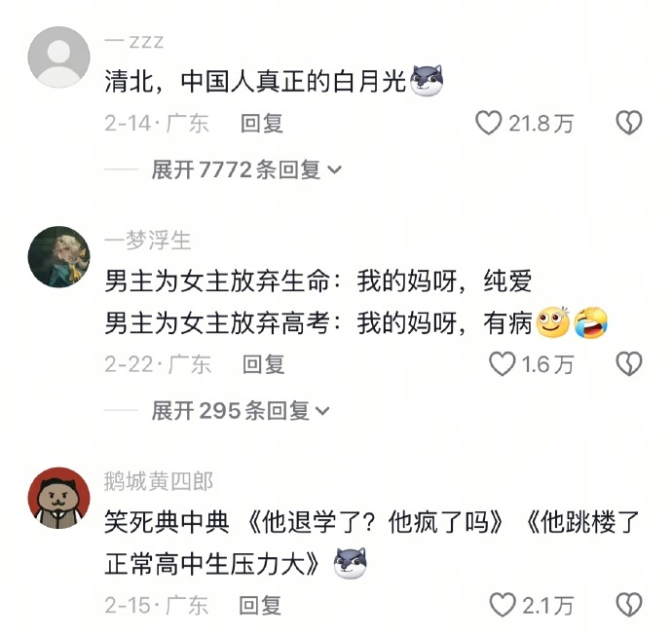
Task: Select the comment text 清北，中国人真正的白月光
Action: 255,81
